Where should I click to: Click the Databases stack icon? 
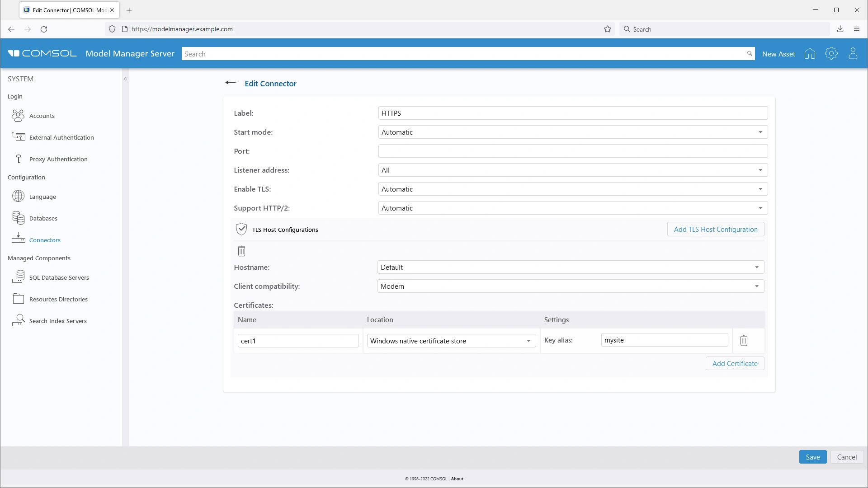(18, 218)
